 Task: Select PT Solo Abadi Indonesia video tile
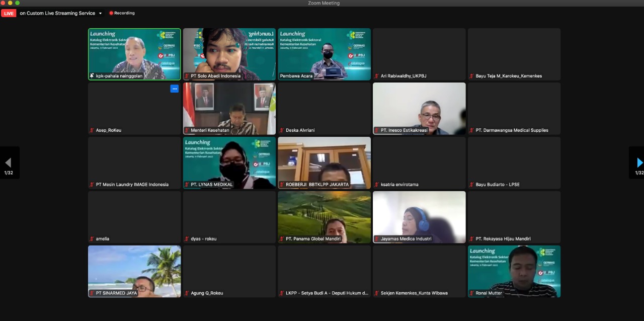[x=229, y=54]
